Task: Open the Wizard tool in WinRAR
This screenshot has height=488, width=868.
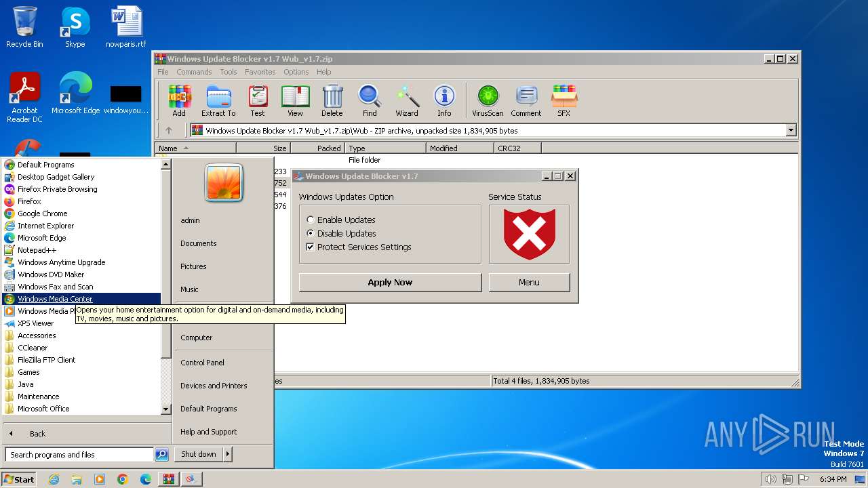Action: point(407,100)
